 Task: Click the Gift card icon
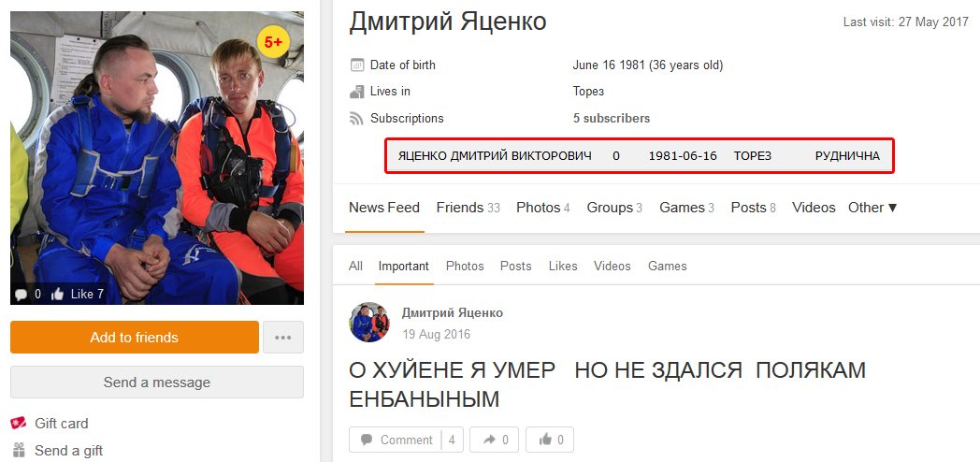(19, 424)
